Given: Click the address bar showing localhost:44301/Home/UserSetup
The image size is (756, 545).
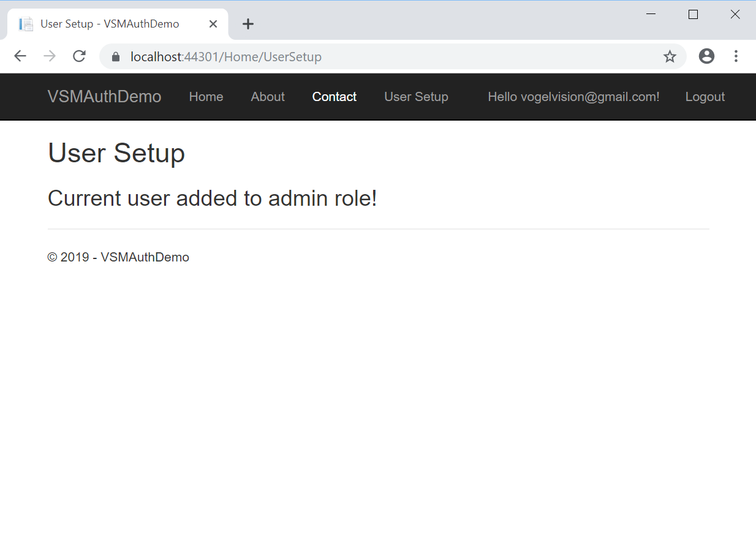Looking at the screenshot, I should tap(368, 57).
